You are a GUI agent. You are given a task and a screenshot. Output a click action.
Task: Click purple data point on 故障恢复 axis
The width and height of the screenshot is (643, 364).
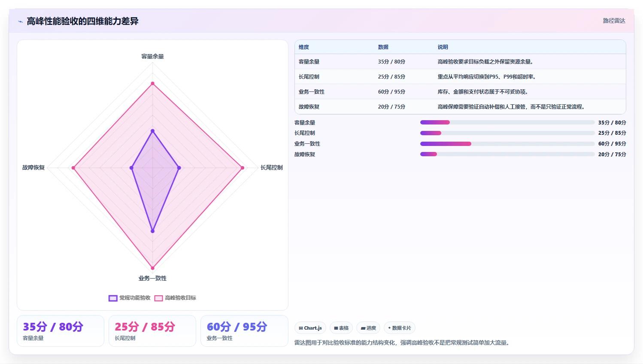(x=131, y=168)
